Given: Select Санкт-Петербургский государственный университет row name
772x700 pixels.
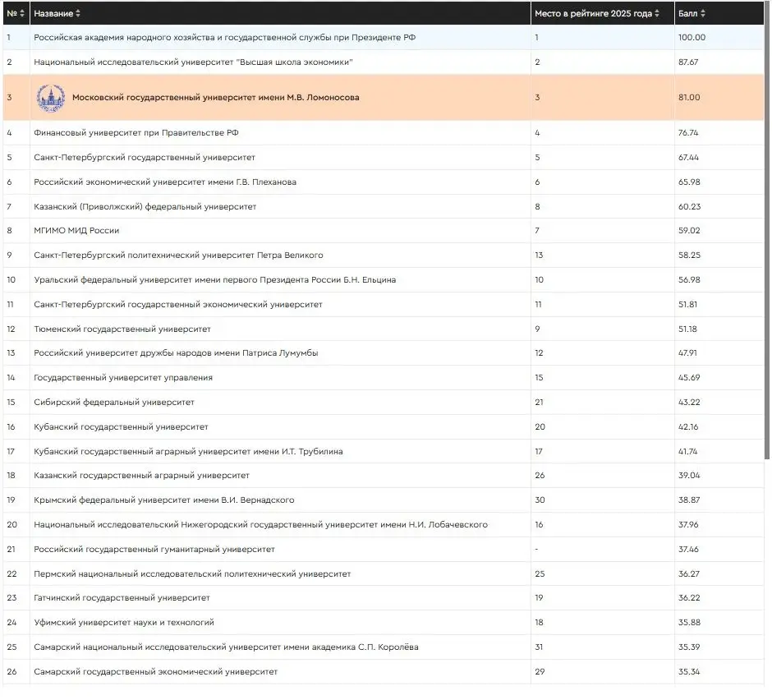Looking at the screenshot, I should click(145, 158).
